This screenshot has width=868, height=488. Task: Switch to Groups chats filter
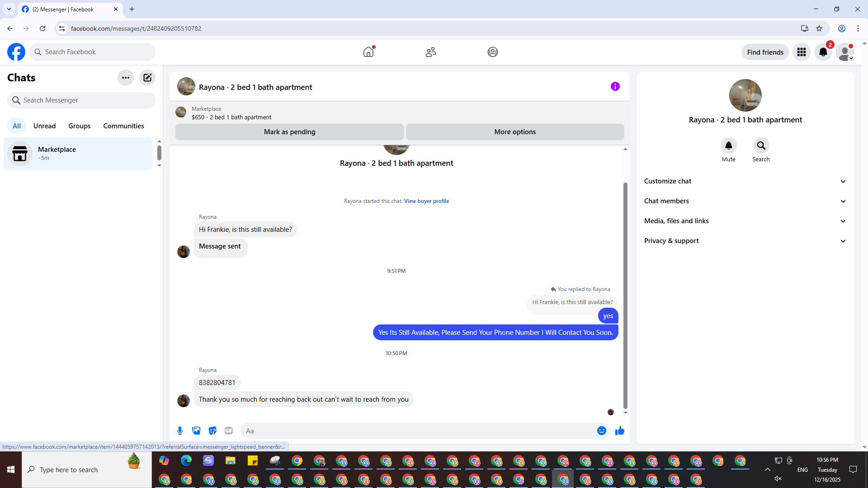[80, 126]
